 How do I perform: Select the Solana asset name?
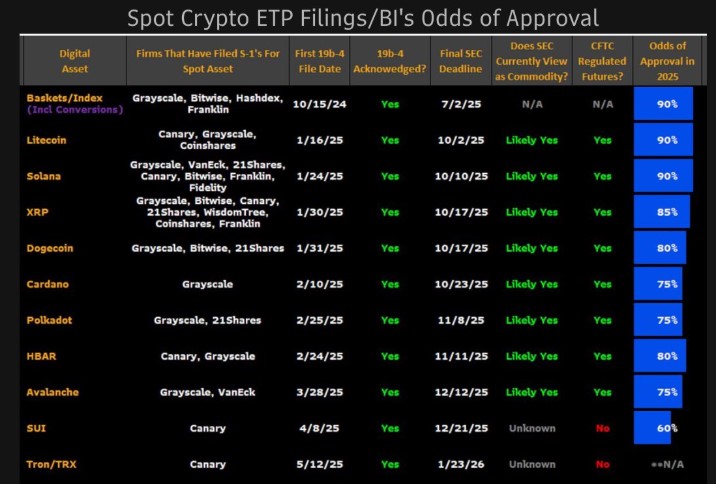44,176
